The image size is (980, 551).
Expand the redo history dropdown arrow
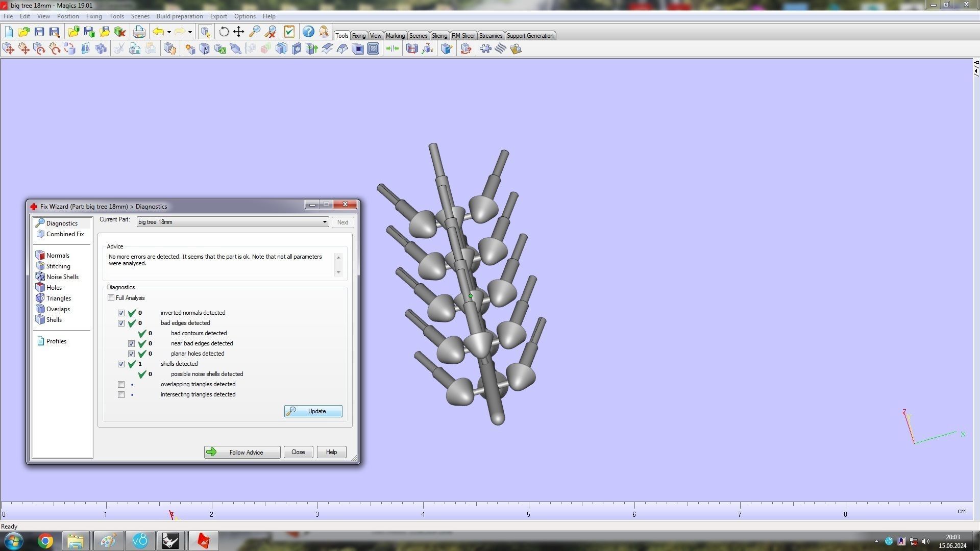point(190,32)
